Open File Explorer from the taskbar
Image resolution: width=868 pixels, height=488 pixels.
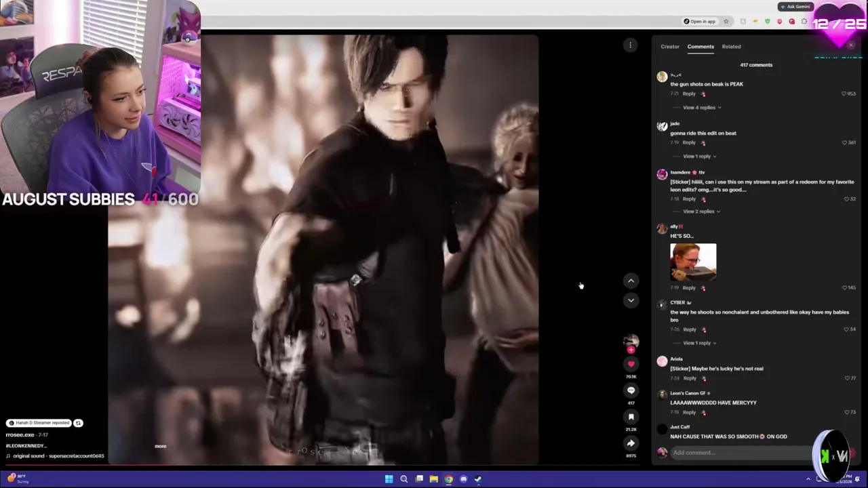click(433, 479)
